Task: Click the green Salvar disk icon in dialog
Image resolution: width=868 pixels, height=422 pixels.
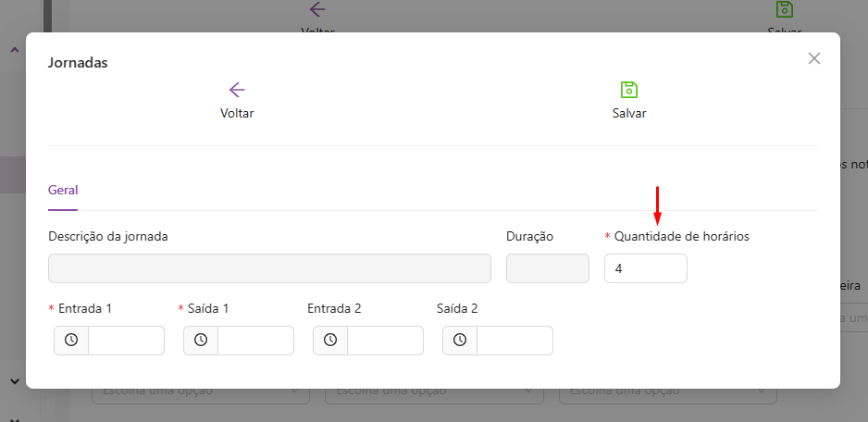Action: tap(629, 90)
